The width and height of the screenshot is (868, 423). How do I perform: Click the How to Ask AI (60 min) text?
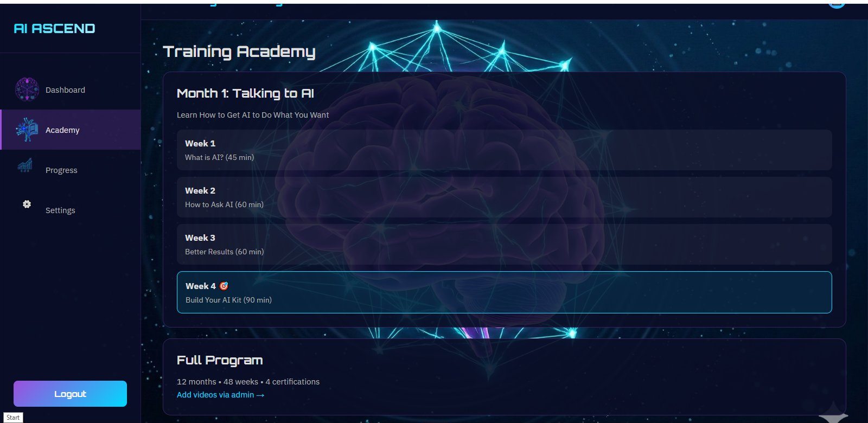(224, 204)
